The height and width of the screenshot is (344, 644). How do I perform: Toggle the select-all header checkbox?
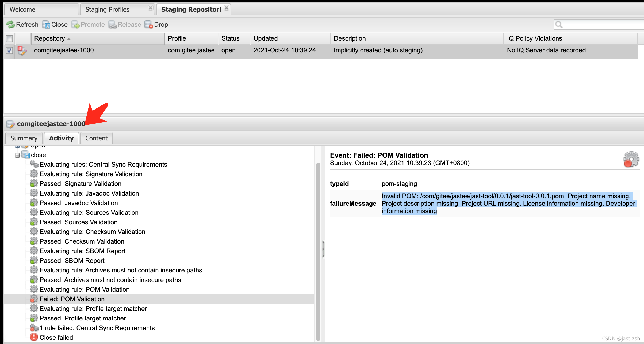pos(9,38)
